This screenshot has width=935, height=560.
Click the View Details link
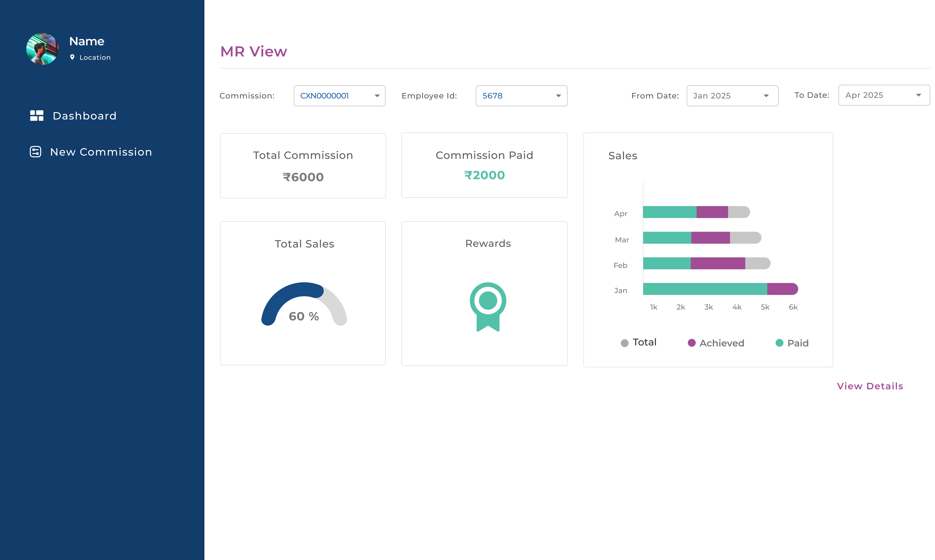(870, 386)
